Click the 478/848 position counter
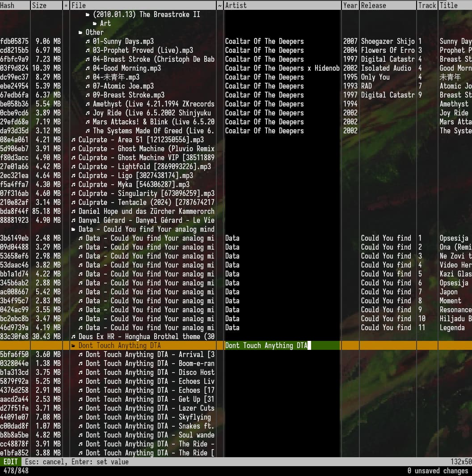The width and height of the screenshot is (472, 476). tap(16, 471)
